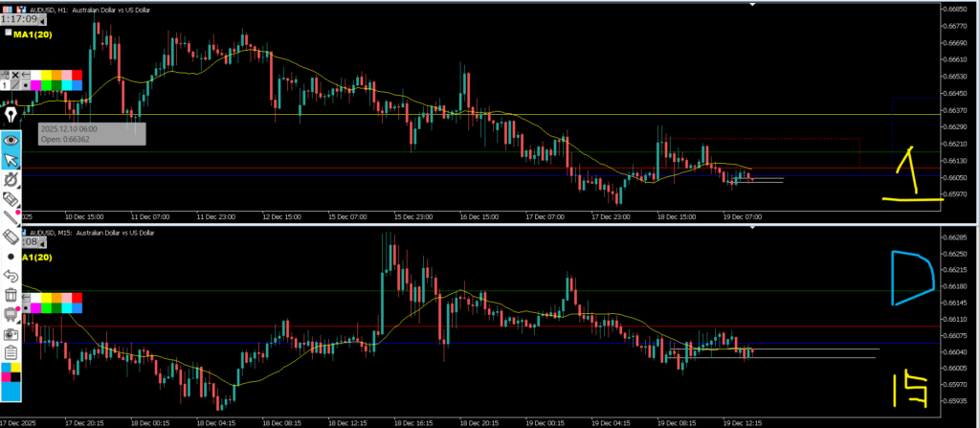The image size is (980, 428).
Task: Click the undo arrow icon
Action: [11, 276]
